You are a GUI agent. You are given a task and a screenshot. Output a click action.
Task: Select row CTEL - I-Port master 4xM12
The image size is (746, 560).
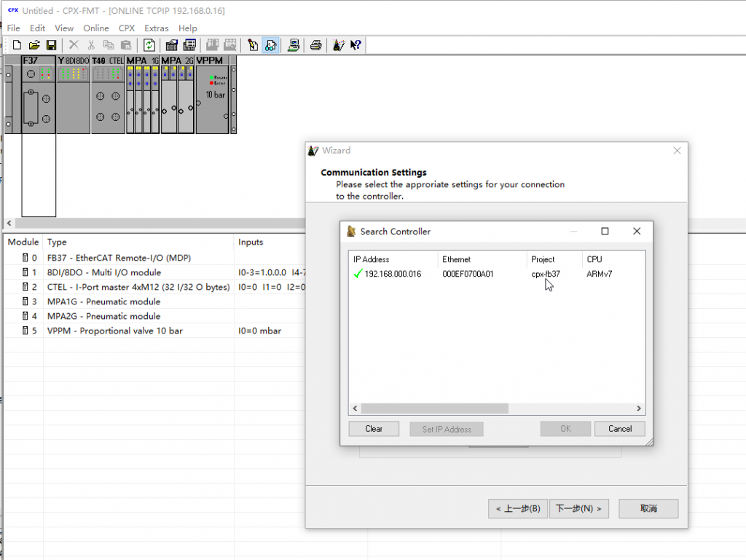[x=138, y=287]
